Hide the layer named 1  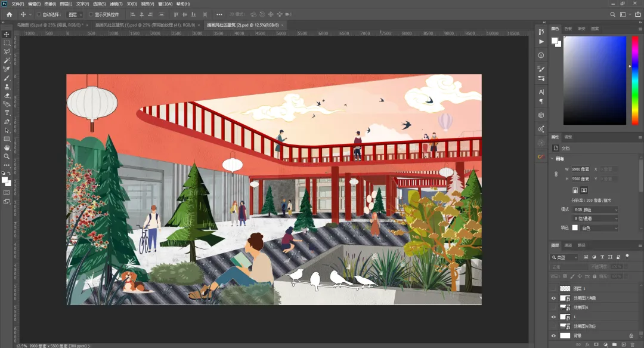tap(553, 317)
